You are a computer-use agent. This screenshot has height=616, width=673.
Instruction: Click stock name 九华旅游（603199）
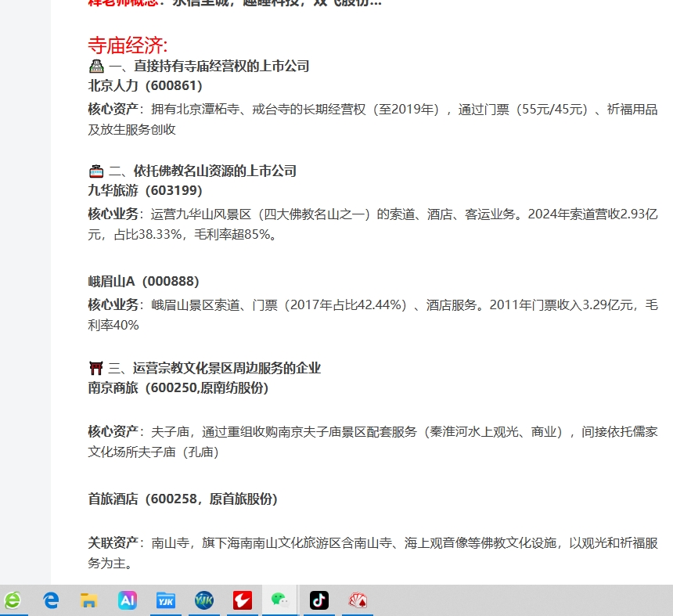145,190
